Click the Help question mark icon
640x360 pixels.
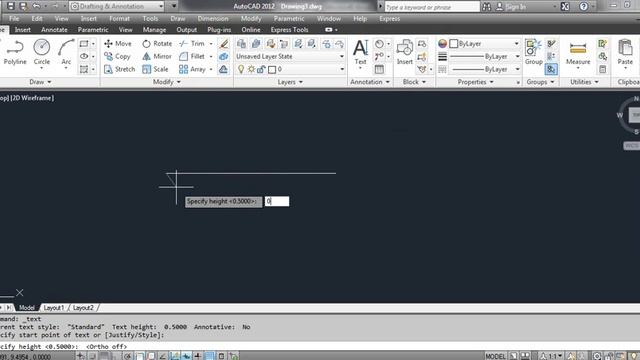point(584,7)
